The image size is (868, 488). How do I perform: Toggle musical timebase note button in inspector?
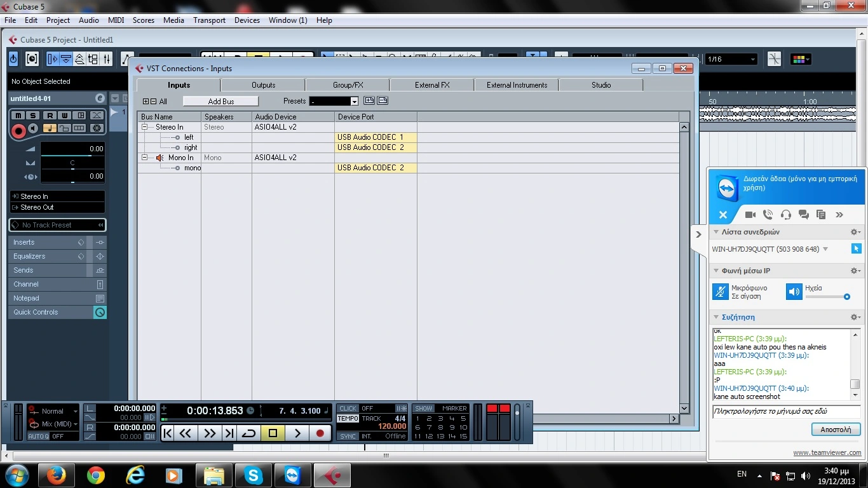(x=49, y=128)
